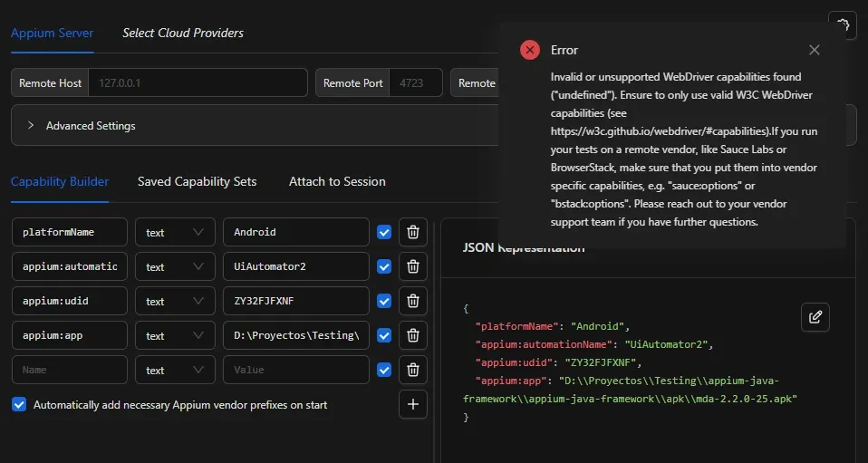This screenshot has width=868, height=463.
Task: Delete the appium:app capability row
Action: pyautogui.click(x=413, y=335)
